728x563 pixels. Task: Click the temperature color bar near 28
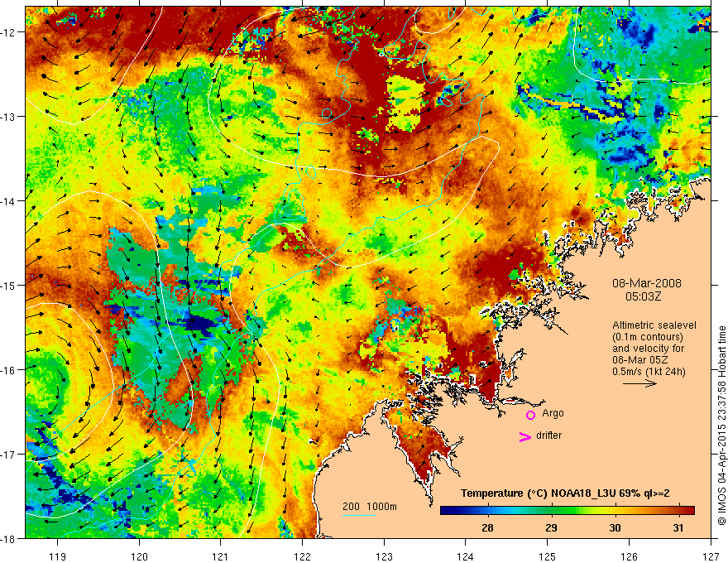pos(487,511)
